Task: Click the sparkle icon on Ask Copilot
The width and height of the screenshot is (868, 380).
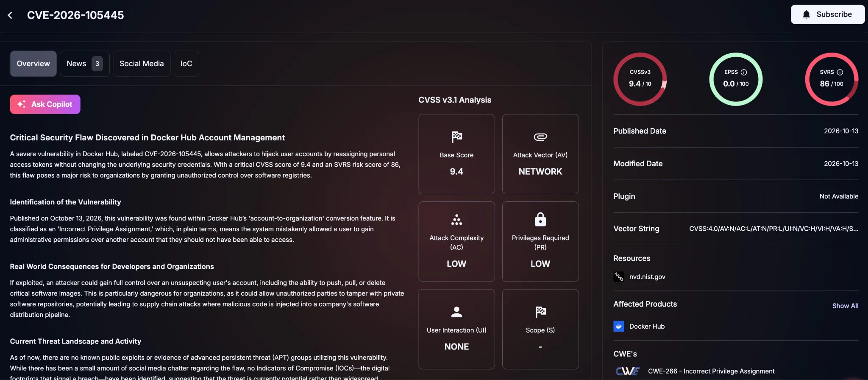Action: [x=22, y=104]
